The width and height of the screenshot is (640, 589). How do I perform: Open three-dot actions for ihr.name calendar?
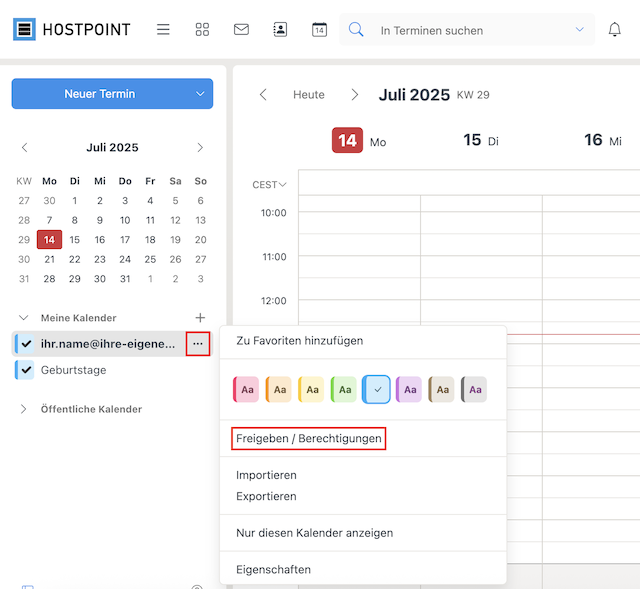pyautogui.click(x=198, y=344)
